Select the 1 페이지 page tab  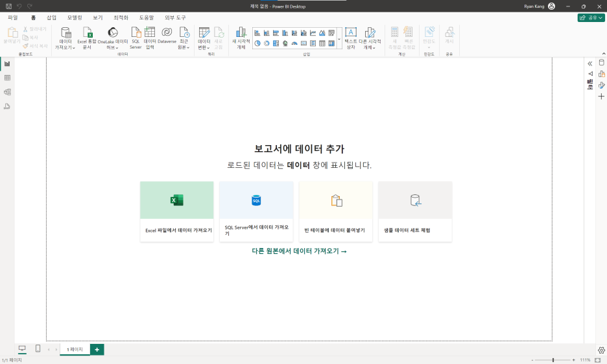(75, 349)
